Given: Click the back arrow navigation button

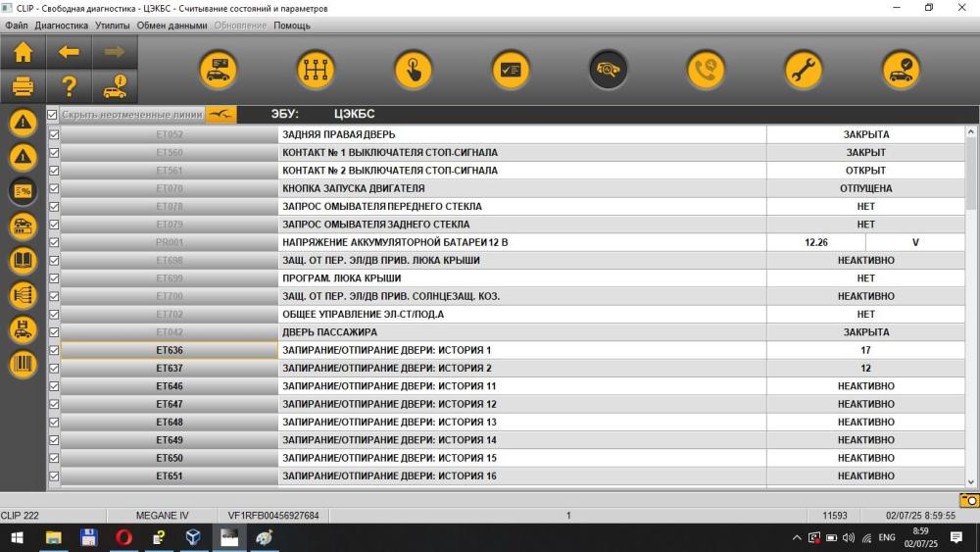Looking at the screenshot, I should coord(69,52).
